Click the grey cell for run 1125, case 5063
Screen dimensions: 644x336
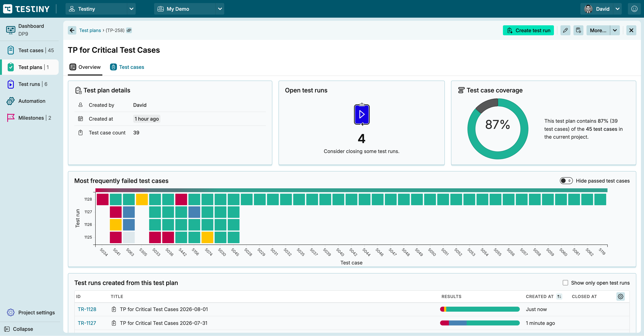[x=129, y=237]
